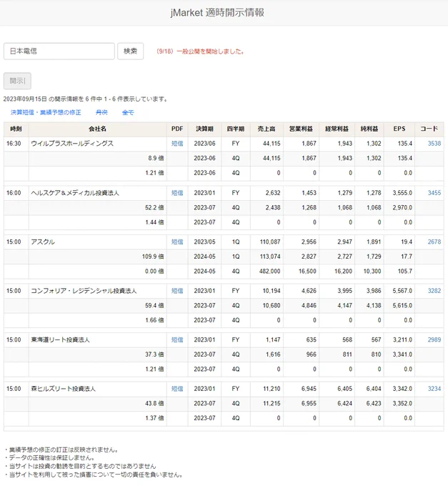Click the 売上高 column header
Image resolution: width=448 pixels, height=486 pixels.
coord(267,129)
